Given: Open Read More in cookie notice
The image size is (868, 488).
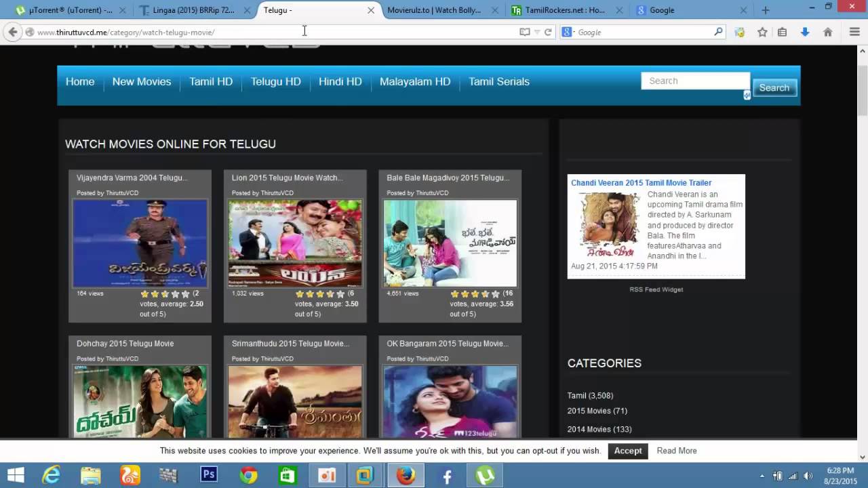Looking at the screenshot, I should pos(677,451).
